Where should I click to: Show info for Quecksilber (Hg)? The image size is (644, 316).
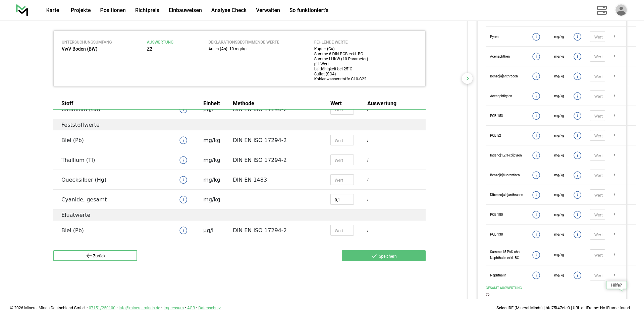(x=183, y=180)
